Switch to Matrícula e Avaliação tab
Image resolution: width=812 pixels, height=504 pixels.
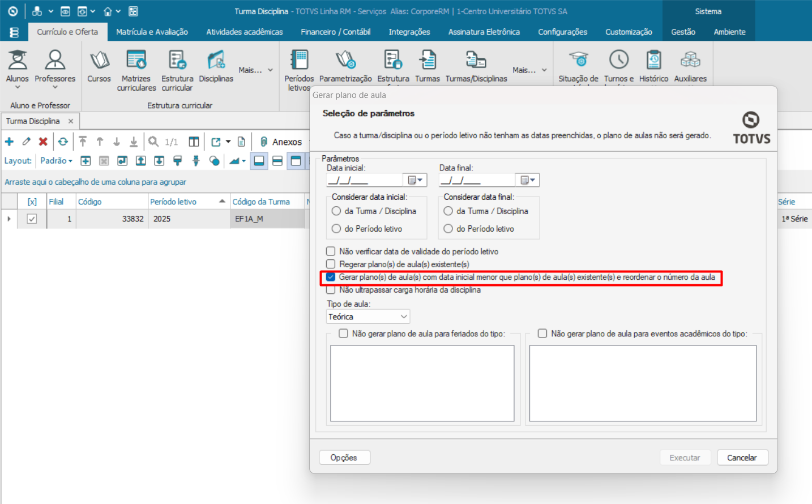coord(152,32)
